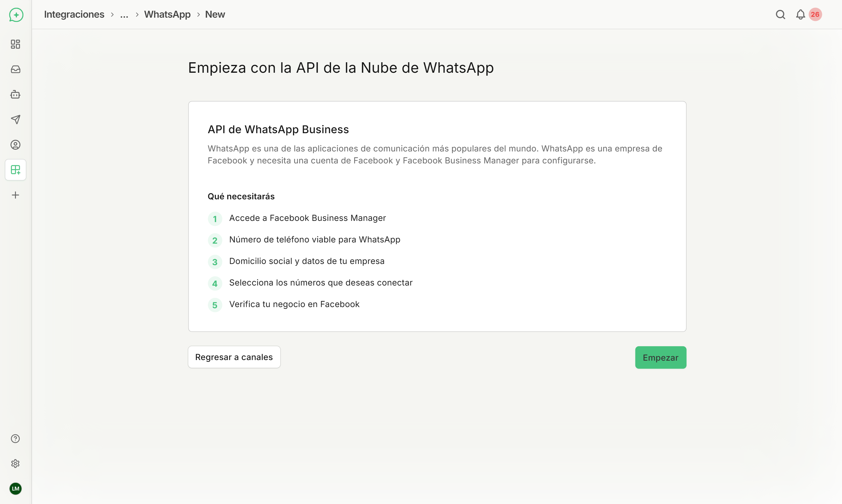Expand the collapsed breadcrumb ellipsis
Viewport: 842px width, 504px height.
click(x=124, y=15)
